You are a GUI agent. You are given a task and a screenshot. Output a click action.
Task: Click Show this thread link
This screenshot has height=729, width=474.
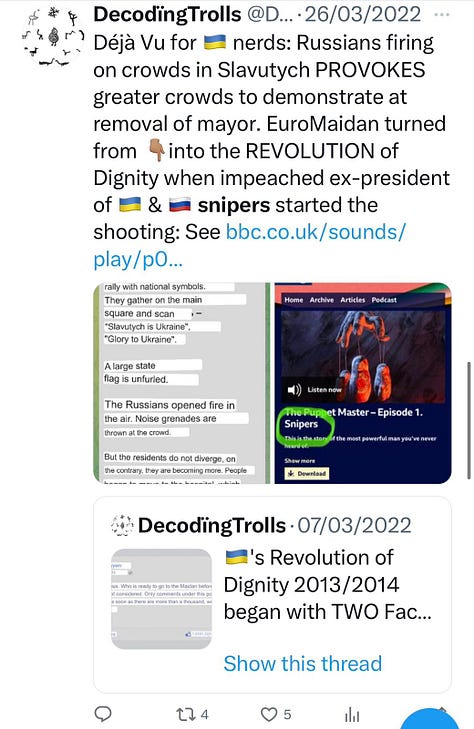[303, 663]
